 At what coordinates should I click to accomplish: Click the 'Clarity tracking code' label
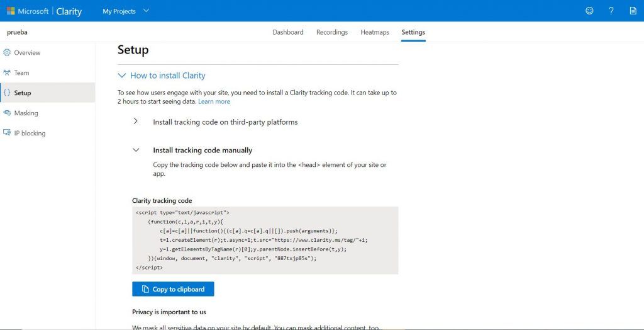pyautogui.click(x=162, y=201)
